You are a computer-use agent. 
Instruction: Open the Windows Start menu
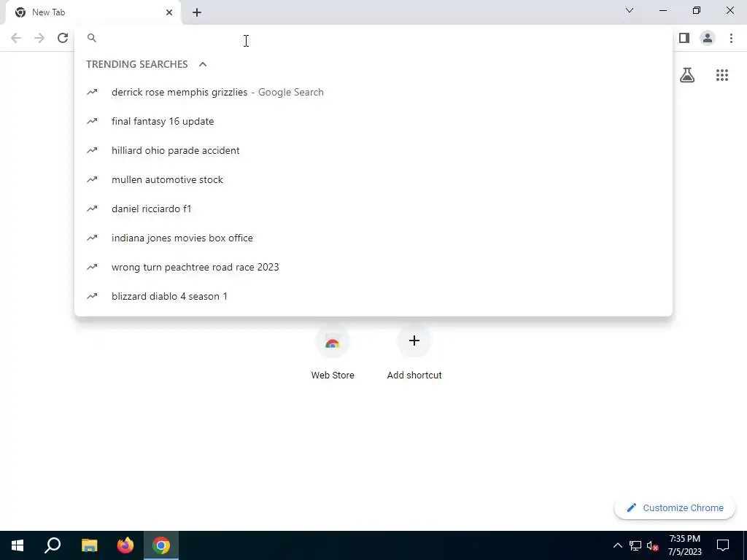pos(18,545)
